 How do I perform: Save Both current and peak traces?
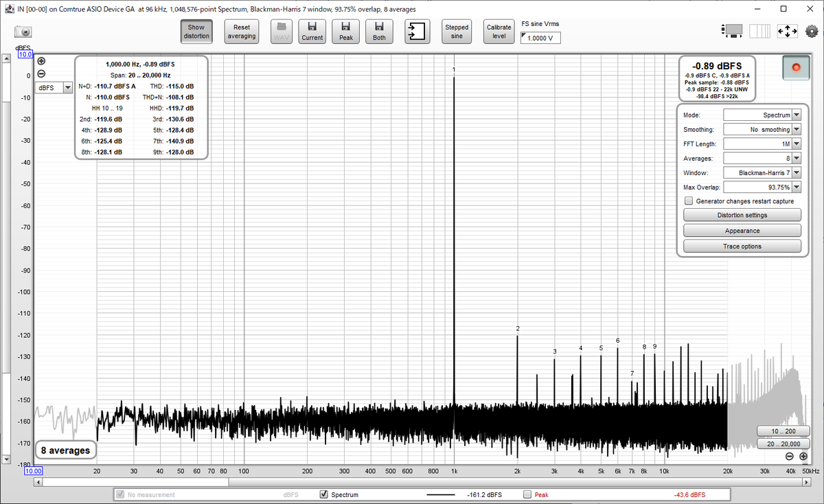pos(379,32)
